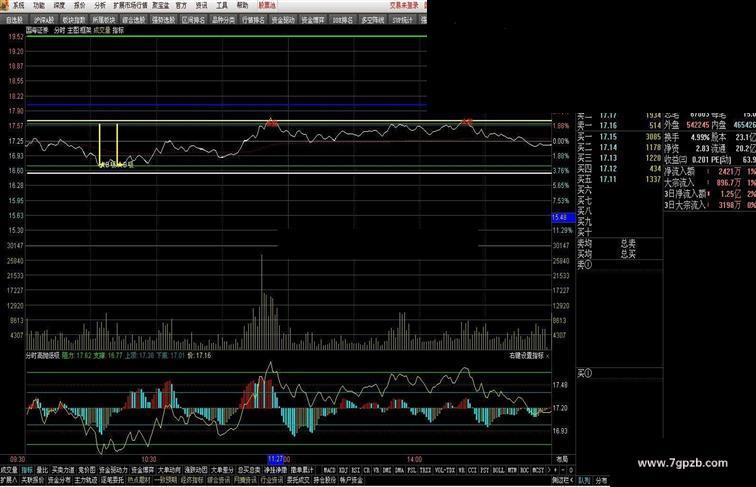Select the KDJ indicator button
Screen dimensions: 756x487
[x=343, y=470]
